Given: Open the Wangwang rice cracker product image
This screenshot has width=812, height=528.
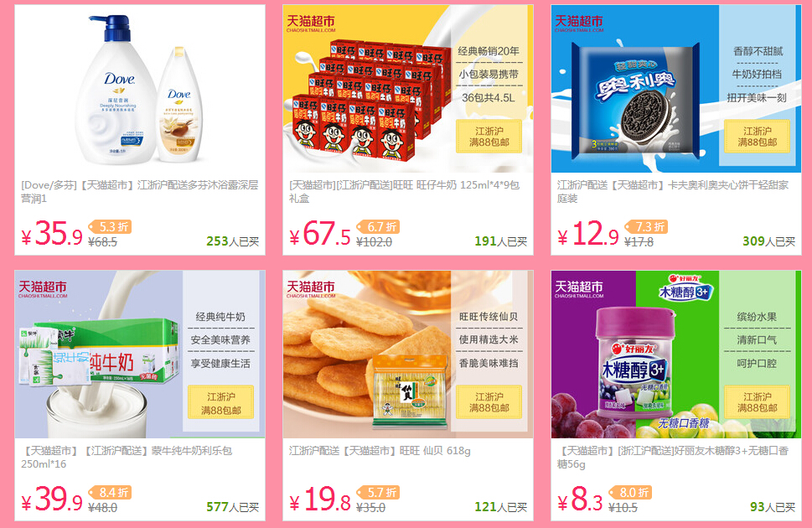Looking at the screenshot, I should coord(408,355).
